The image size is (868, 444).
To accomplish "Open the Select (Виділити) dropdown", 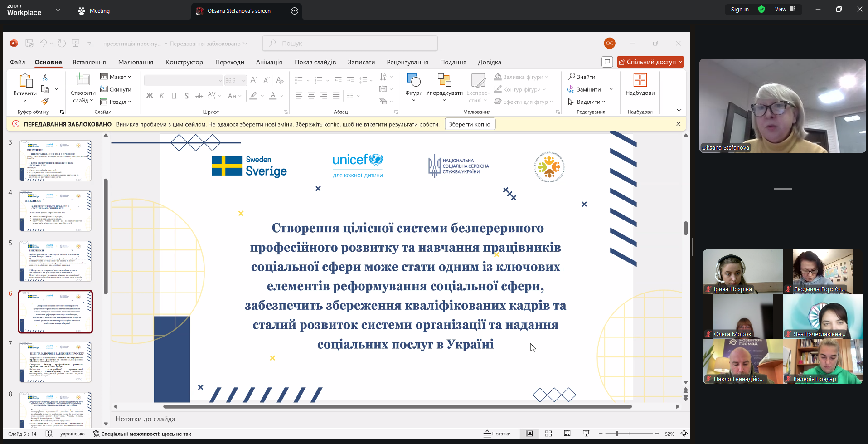I will point(588,102).
